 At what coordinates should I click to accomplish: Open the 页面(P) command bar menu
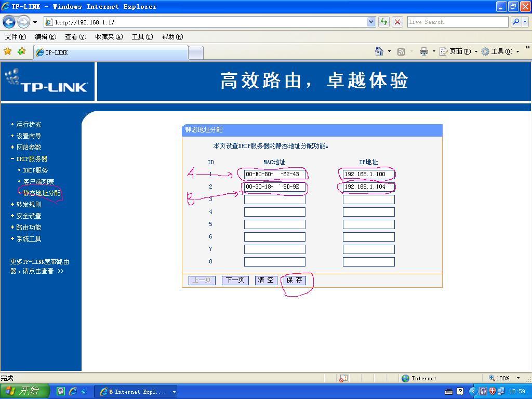click(458, 51)
